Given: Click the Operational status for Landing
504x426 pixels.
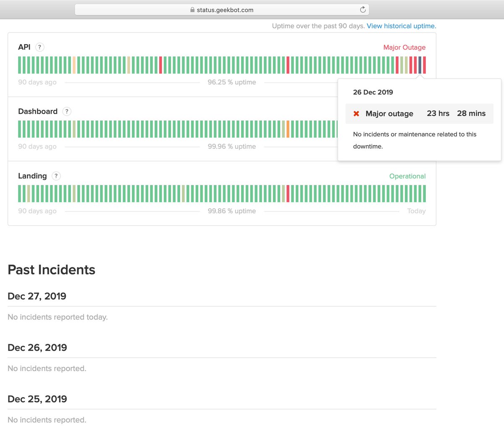Looking at the screenshot, I should (407, 176).
